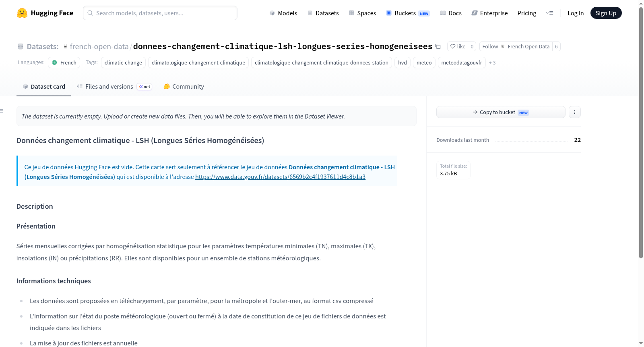Image resolution: width=644 pixels, height=347 pixels.
Task: Open the Upload or create new data files link
Action: 144,116
